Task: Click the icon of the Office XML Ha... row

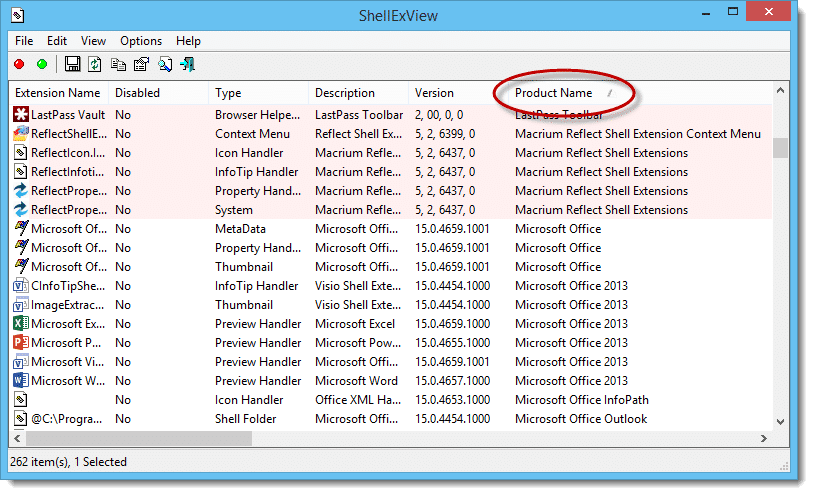Action: 20,400
